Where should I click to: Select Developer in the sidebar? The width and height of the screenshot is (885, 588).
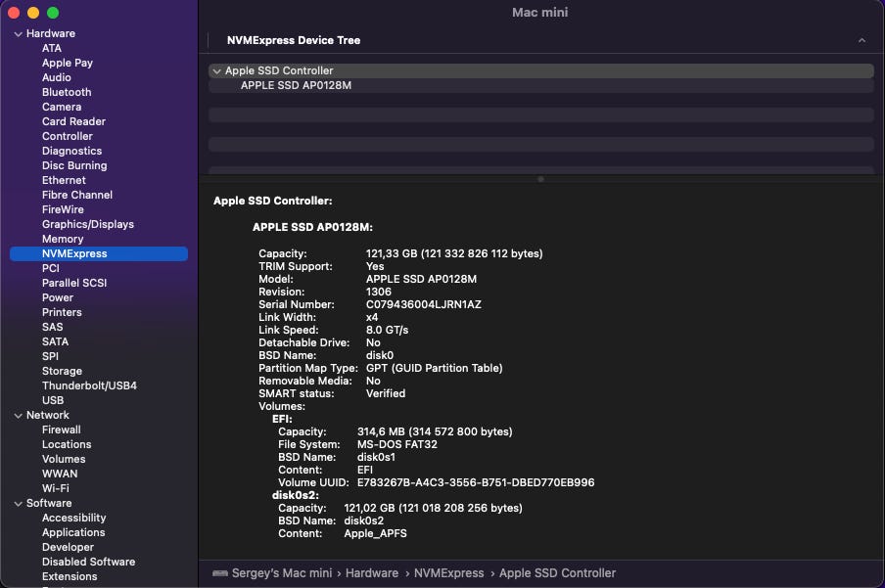pos(68,547)
